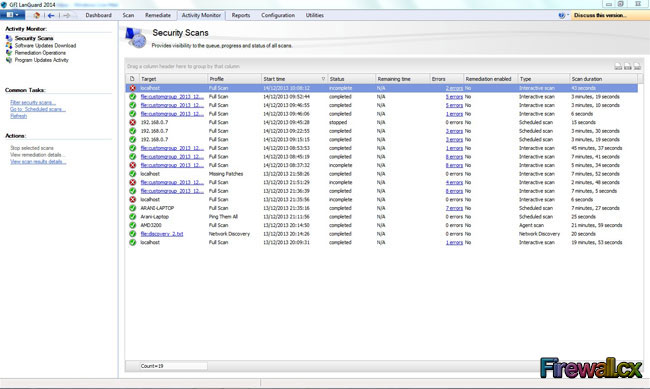Open 7 errors link for ARANI-LAPTOP
This screenshot has height=389, width=650.
coord(454,208)
